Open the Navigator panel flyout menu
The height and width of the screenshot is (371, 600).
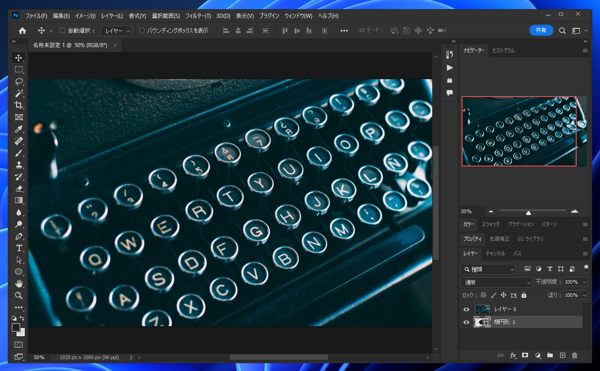(x=585, y=50)
